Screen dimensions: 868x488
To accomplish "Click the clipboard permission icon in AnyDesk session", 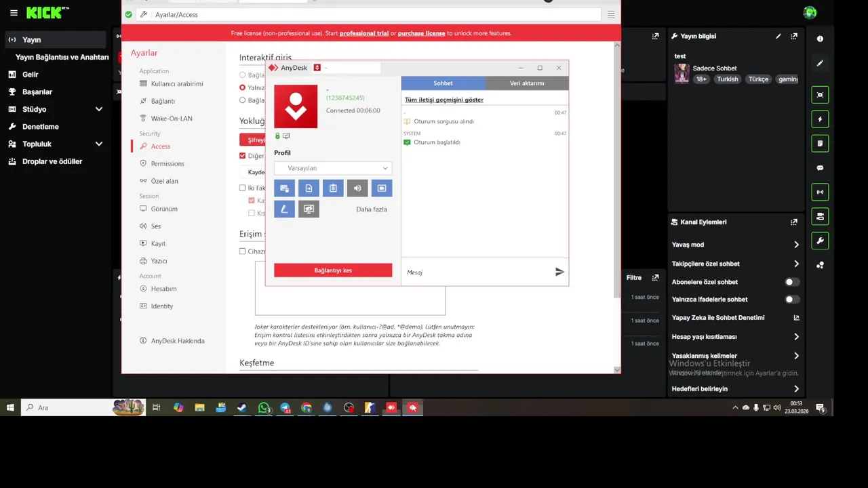I will click(333, 188).
